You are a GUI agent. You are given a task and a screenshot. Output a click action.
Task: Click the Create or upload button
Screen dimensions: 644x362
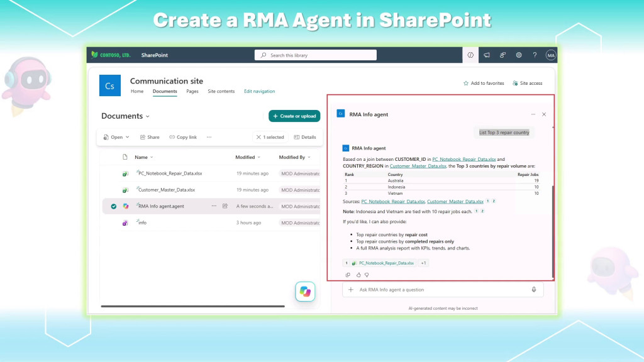click(x=294, y=116)
